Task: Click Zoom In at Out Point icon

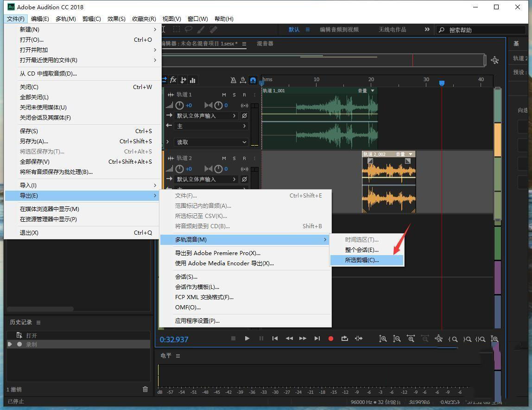Action: coord(467,339)
